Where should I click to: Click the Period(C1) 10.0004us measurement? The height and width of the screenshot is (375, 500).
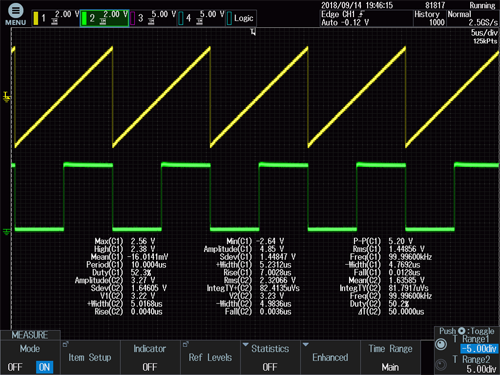point(126,265)
